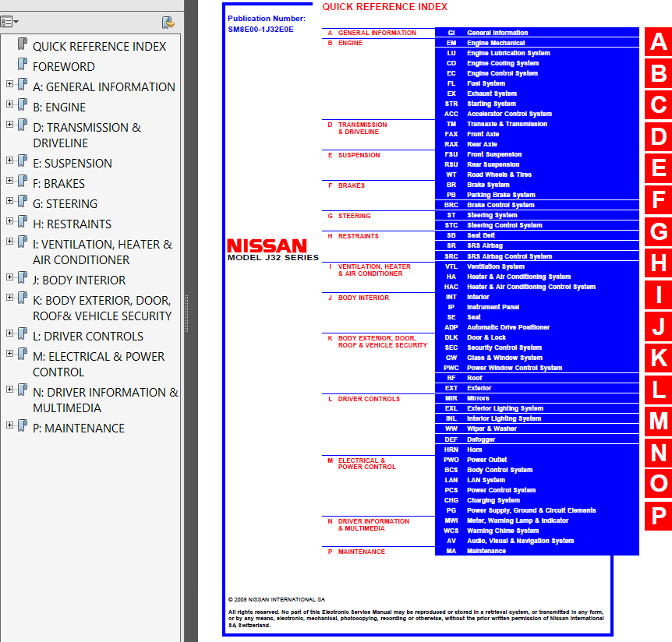Jump to red section tab A

(658, 42)
